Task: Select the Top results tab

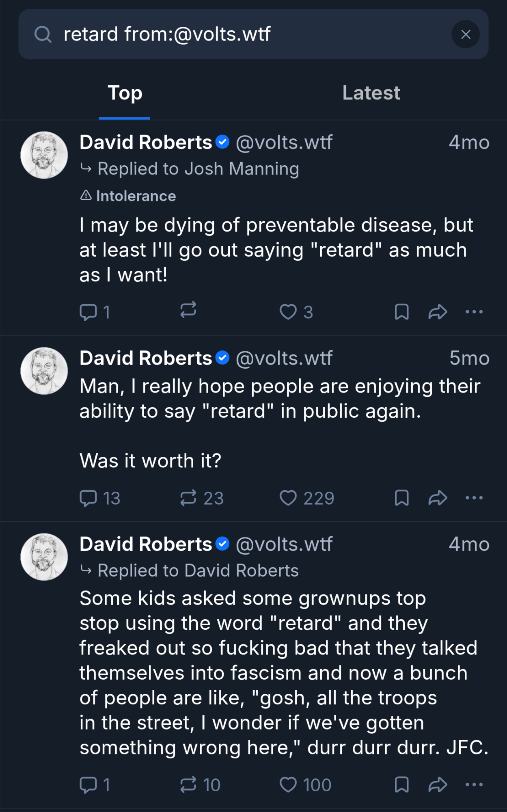Action: [125, 93]
